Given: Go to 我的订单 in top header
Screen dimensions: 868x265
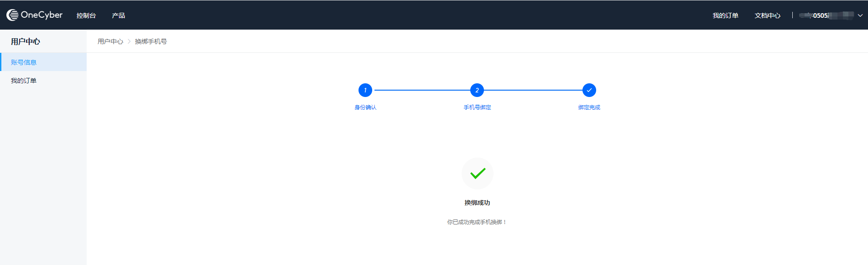Looking at the screenshot, I should (x=725, y=15).
